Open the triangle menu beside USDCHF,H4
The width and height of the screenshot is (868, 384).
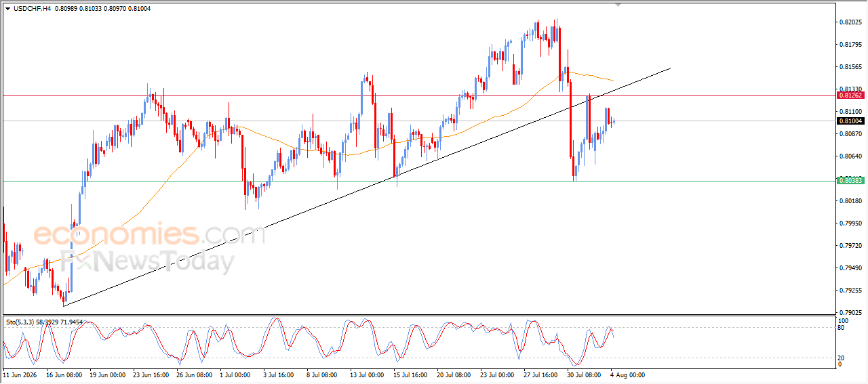pos(8,8)
